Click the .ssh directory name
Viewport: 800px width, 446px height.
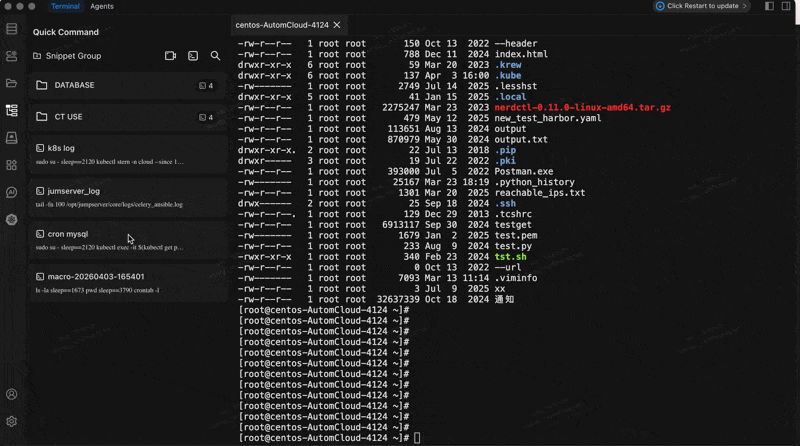(x=505, y=204)
